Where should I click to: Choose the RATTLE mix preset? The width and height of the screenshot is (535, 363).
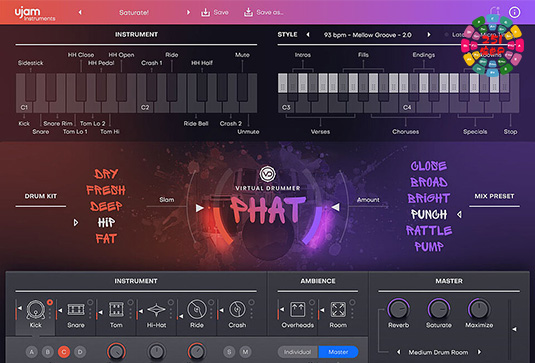429,231
